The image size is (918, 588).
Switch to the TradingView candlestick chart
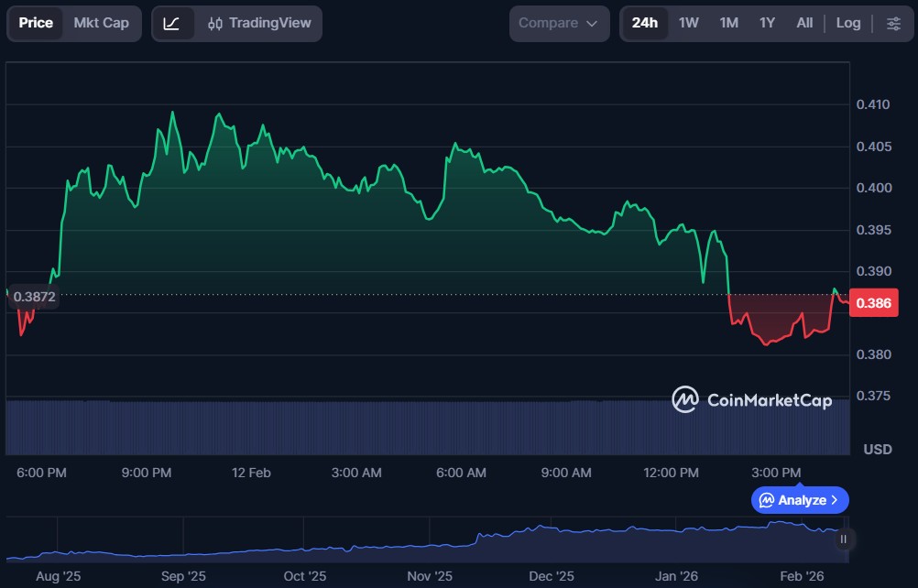[x=258, y=23]
